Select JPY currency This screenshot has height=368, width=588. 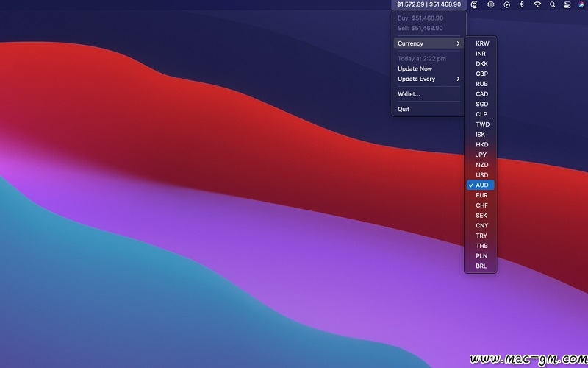pos(481,155)
